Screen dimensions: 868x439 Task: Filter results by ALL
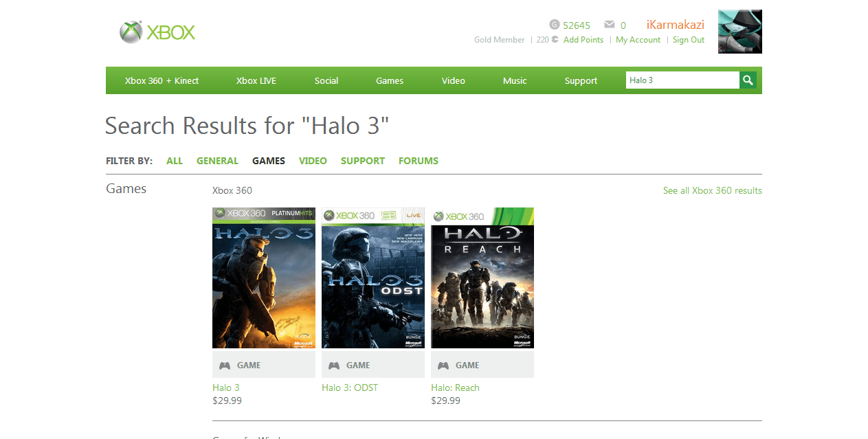click(x=175, y=161)
